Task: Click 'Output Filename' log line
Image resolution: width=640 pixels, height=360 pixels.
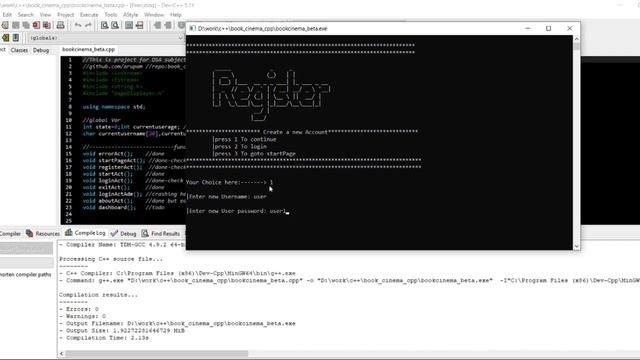Action: coord(177,324)
